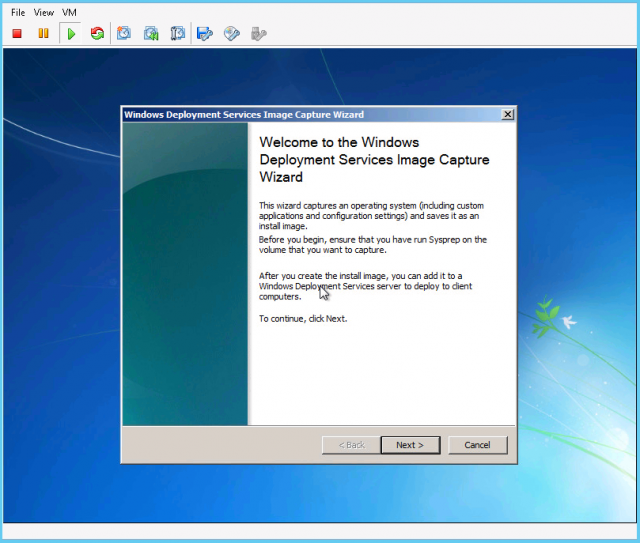Close the Image Capture Wizard dialog with X
This screenshot has width=640, height=543.
click(508, 114)
